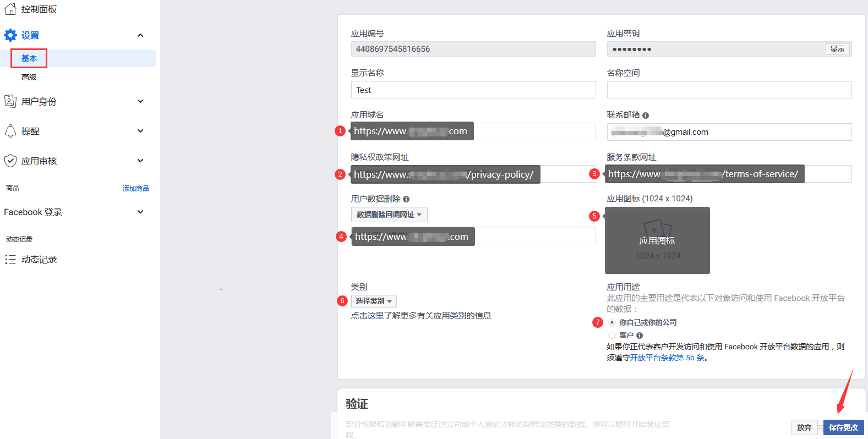Click the alerts bell icon

(10, 131)
